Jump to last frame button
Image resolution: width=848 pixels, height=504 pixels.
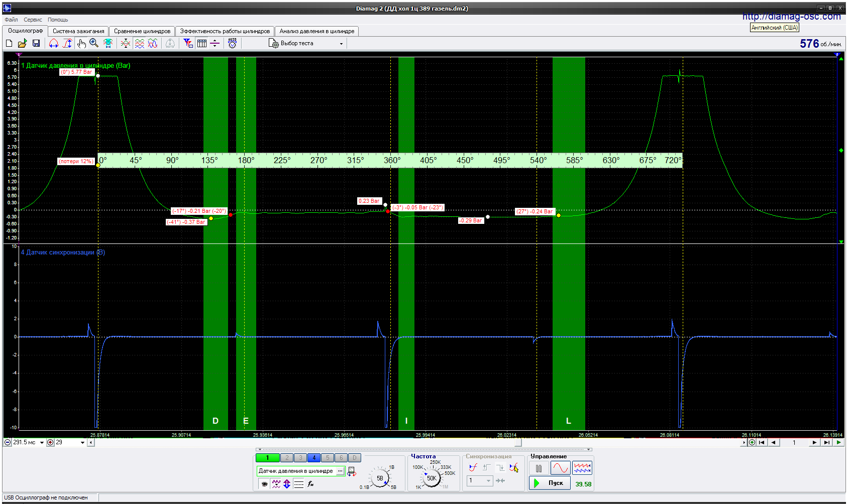click(x=826, y=442)
